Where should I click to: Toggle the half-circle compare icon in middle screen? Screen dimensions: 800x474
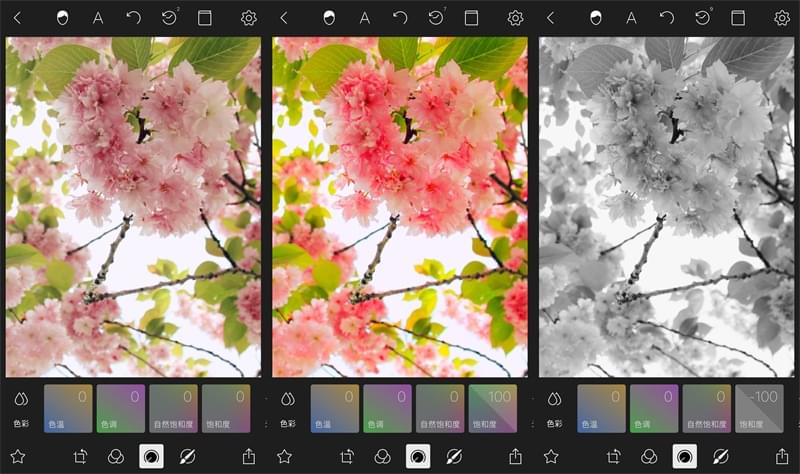330,18
